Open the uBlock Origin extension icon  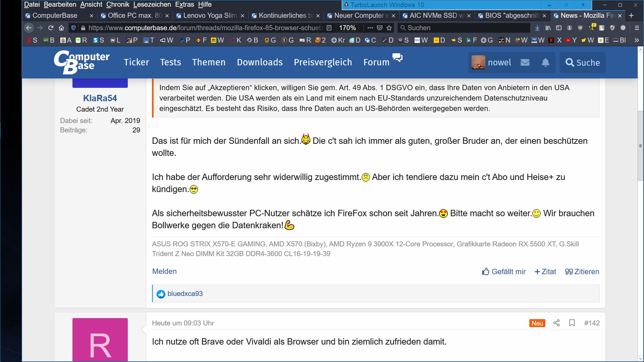[x=581, y=28]
